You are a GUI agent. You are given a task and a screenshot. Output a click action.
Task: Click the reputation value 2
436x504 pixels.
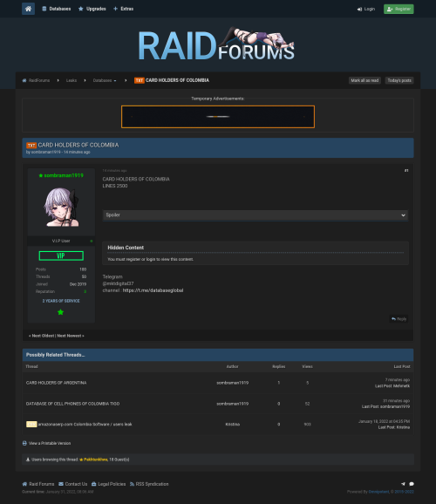pyautogui.click(x=85, y=291)
